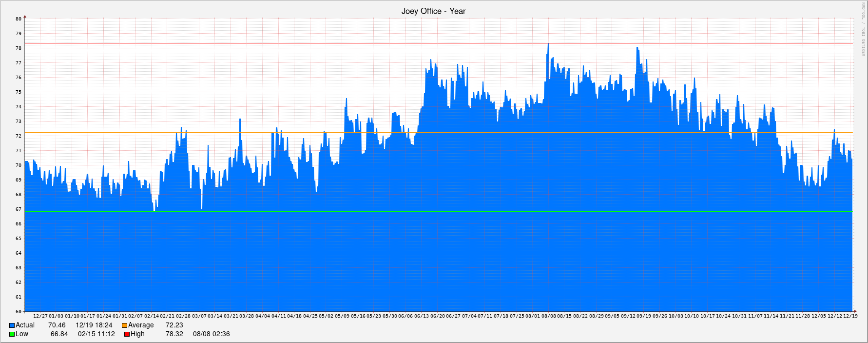
Task: Click the 80 label on the y-axis
Action: click(x=19, y=19)
